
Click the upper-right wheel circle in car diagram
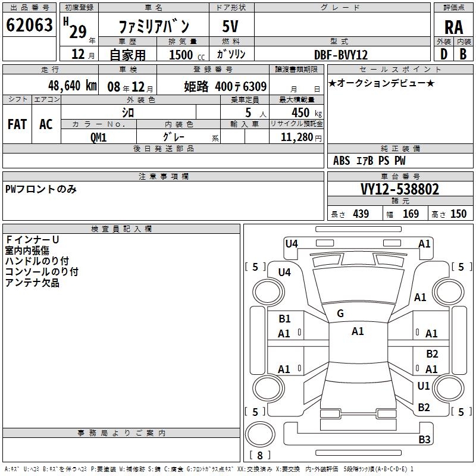tap(450, 292)
